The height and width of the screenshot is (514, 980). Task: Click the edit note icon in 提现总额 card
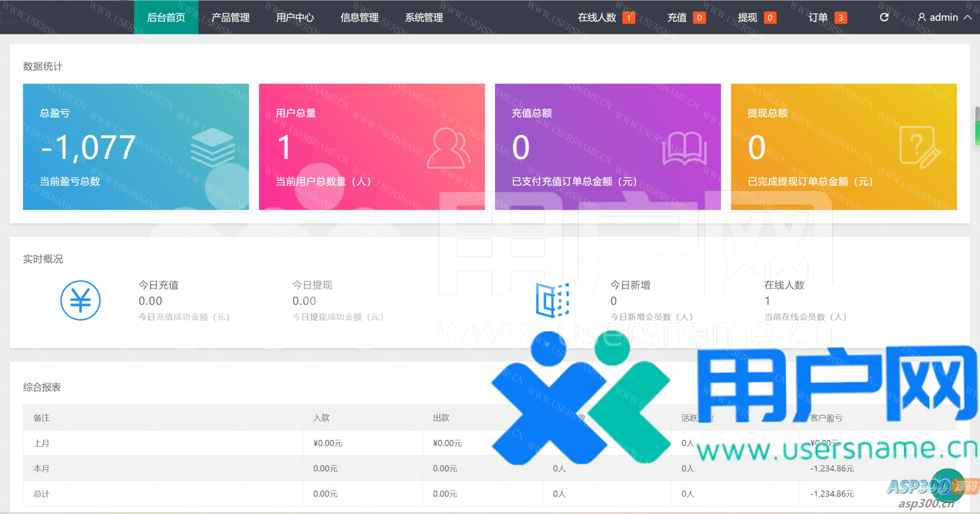(919, 146)
